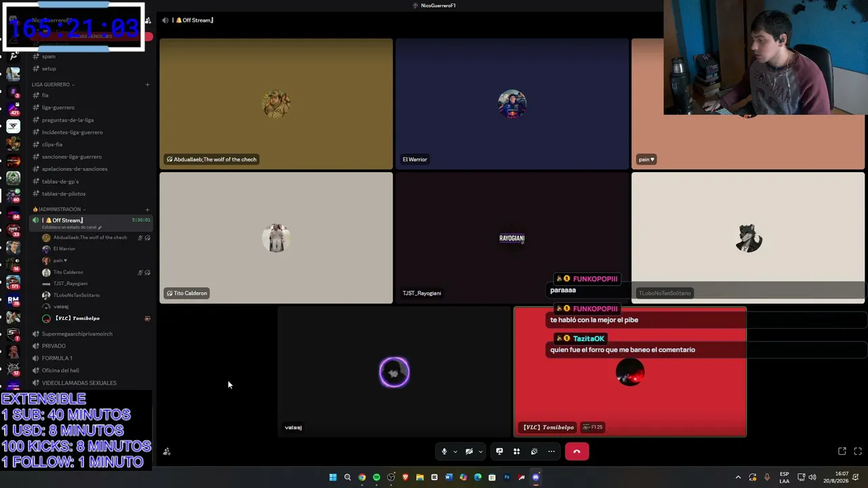Screen dimensions: 868x488
Task: Mute the microphone in call controls
Action: pos(444,451)
